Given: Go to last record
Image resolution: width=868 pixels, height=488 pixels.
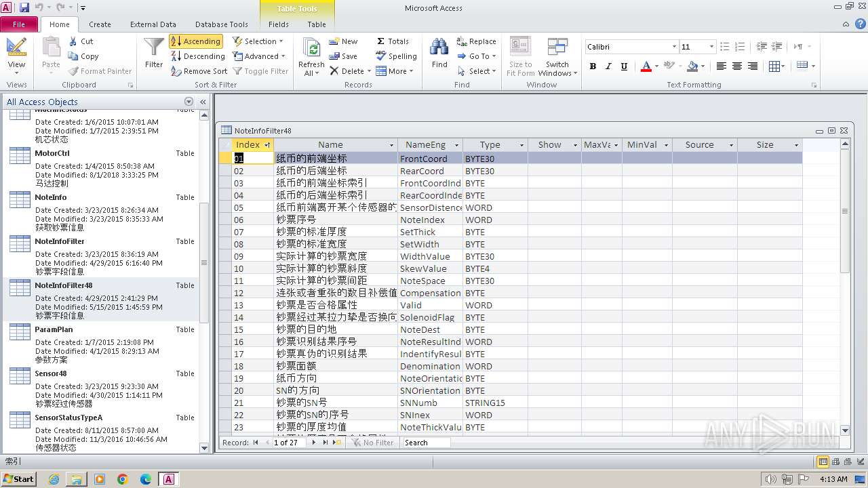Looking at the screenshot, I should point(325,443).
